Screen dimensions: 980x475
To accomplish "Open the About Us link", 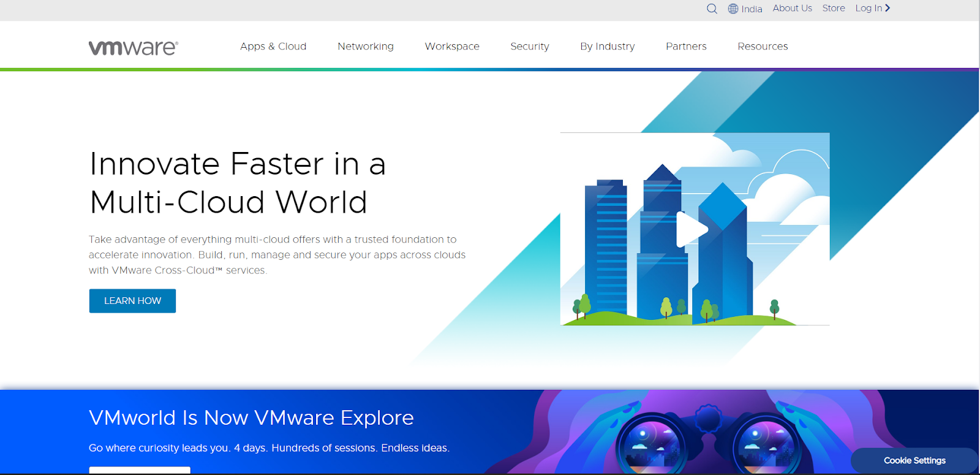I will point(792,8).
